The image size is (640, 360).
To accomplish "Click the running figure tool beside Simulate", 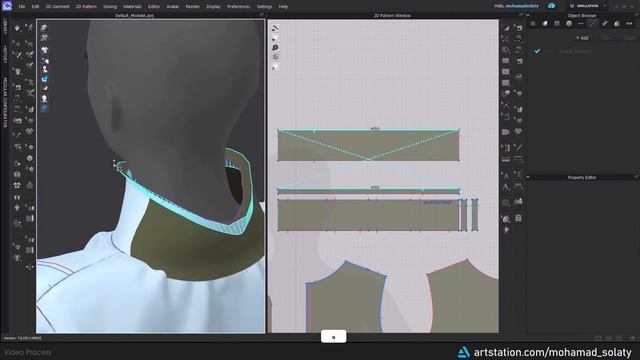I will click(29, 28).
